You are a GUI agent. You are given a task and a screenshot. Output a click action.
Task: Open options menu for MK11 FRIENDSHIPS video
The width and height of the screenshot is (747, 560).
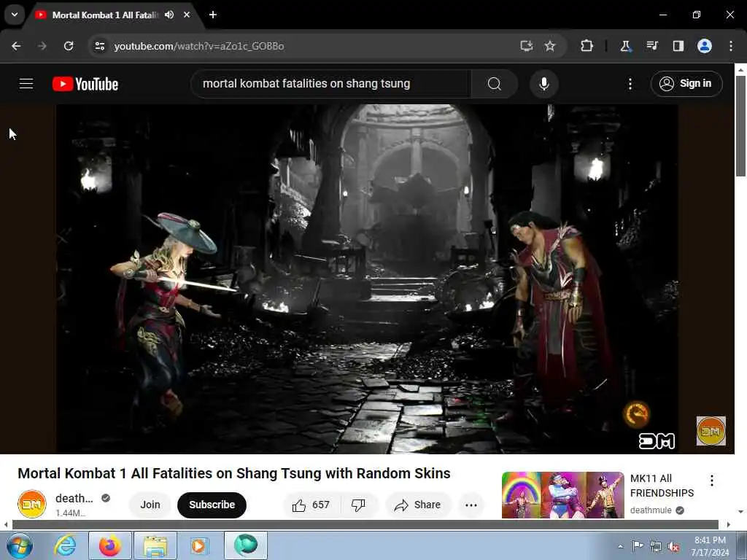[x=712, y=481]
